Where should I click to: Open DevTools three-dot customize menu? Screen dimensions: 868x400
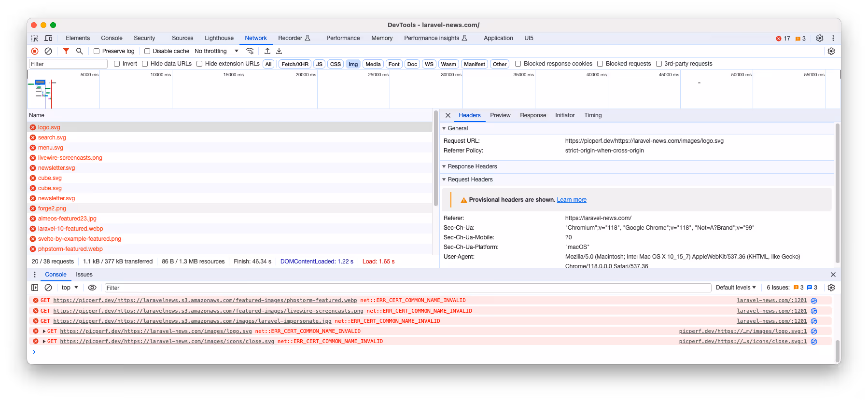coord(833,38)
